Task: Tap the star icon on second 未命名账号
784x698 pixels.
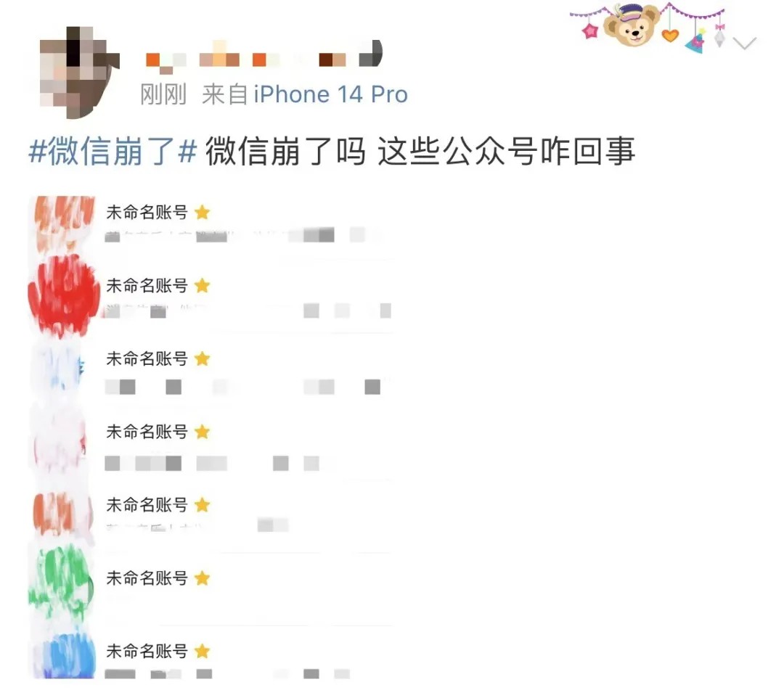Action: (202, 286)
